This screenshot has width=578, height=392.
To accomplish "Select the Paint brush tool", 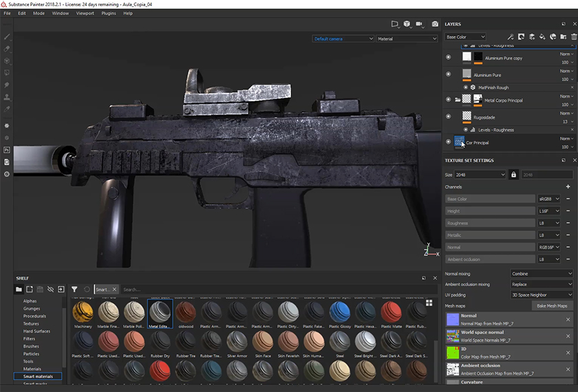I will pos(7,37).
